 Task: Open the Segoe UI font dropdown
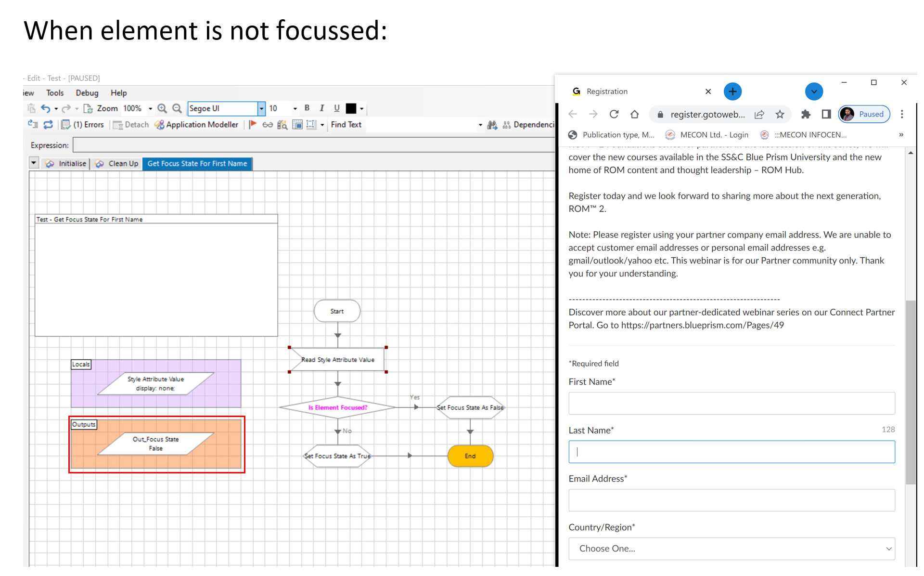[x=261, y=108]
